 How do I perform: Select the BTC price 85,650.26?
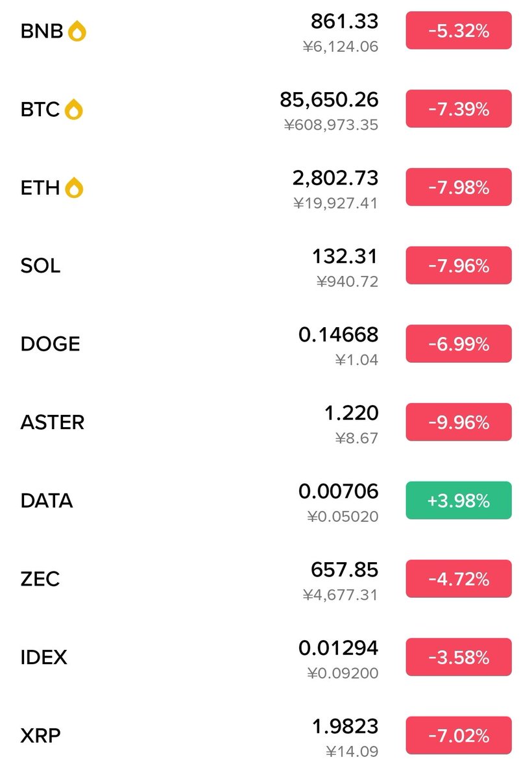(x=330, y=99)
